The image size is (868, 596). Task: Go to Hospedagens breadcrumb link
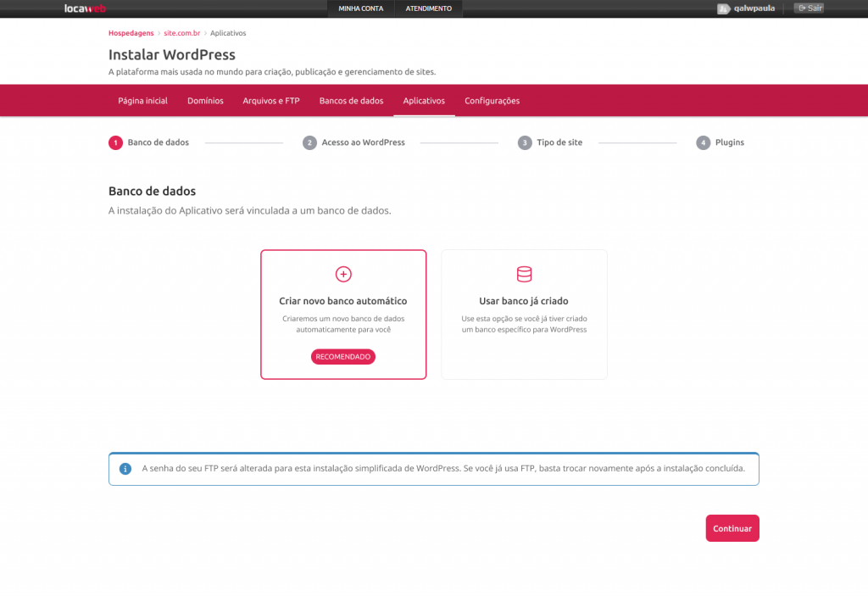click(131, 33)
